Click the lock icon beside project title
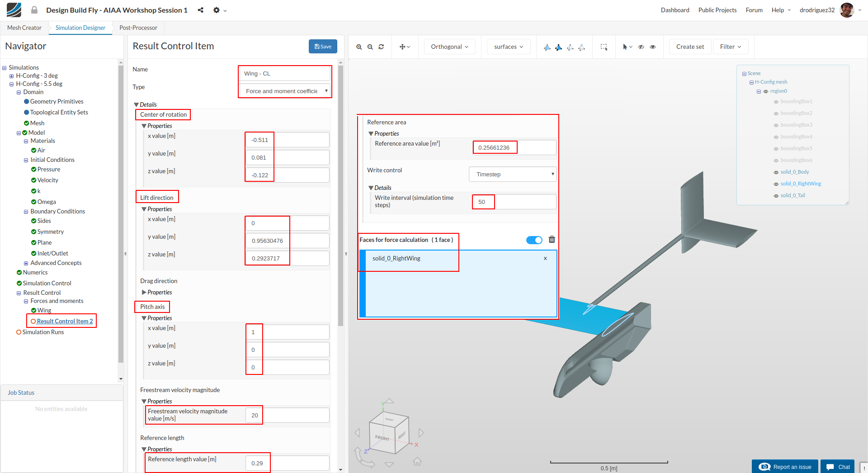This screenshot has width=868, height=473. pyautogui.click(x=34, y=10)
